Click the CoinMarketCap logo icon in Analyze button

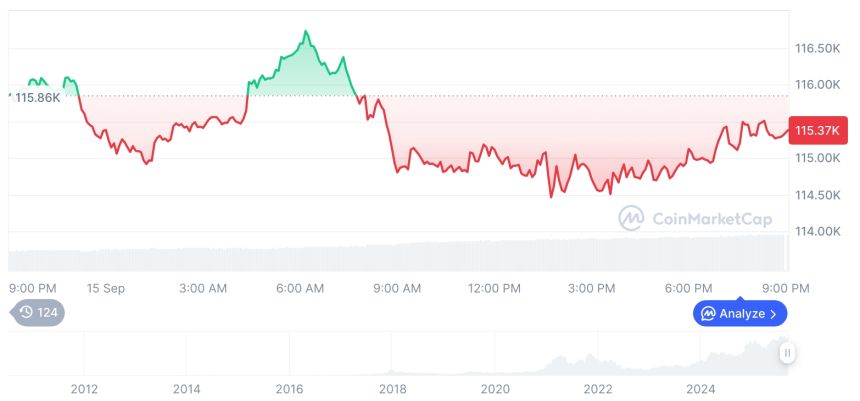(708, 313)
